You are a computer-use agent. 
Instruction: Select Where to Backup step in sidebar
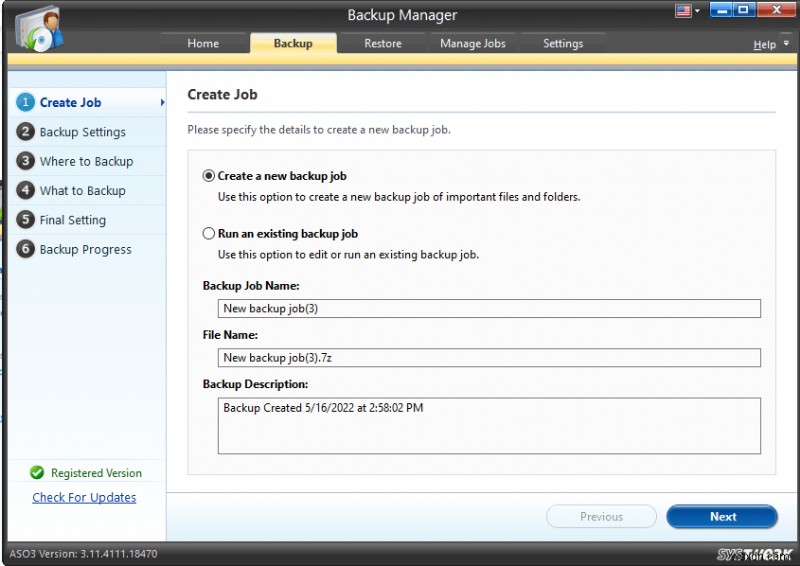coord(86,161)
